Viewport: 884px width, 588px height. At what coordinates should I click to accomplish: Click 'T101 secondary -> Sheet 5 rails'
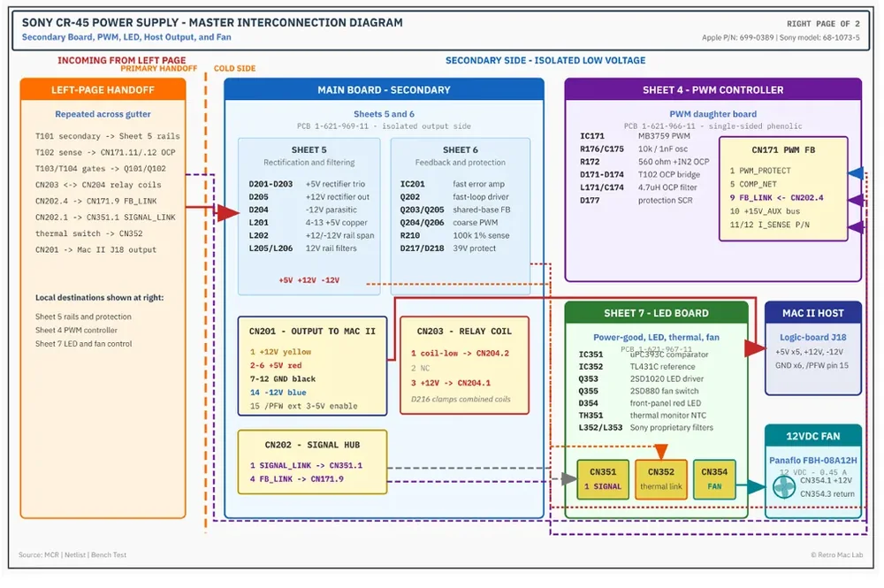107,136
